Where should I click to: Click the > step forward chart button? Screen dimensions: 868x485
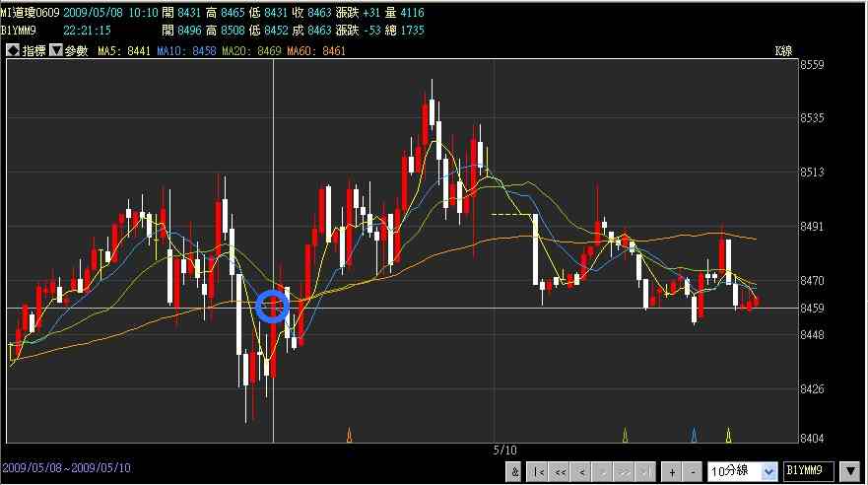point(602,472)
